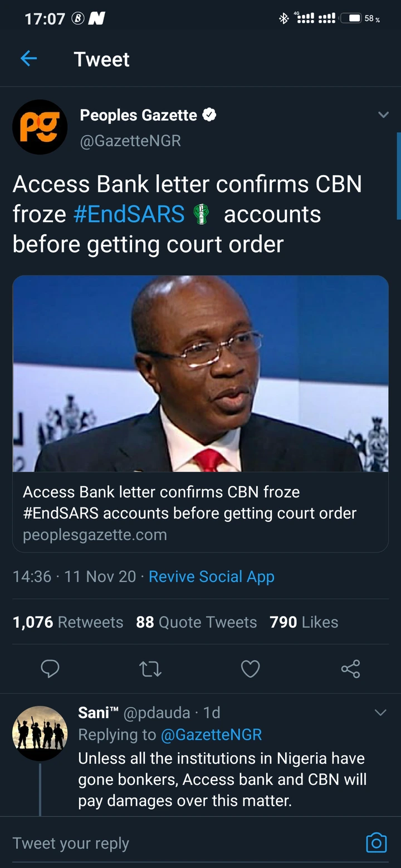Go back using the arrow icon

click(x=28, y=58)
